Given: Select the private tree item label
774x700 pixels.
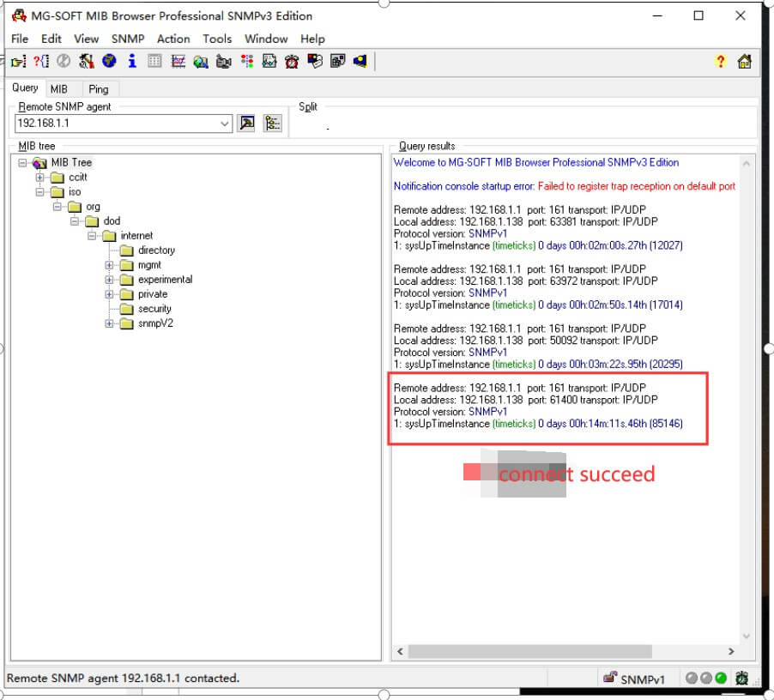Looking at the screenshot, I should pyautogui.click(x=153, y=294).
